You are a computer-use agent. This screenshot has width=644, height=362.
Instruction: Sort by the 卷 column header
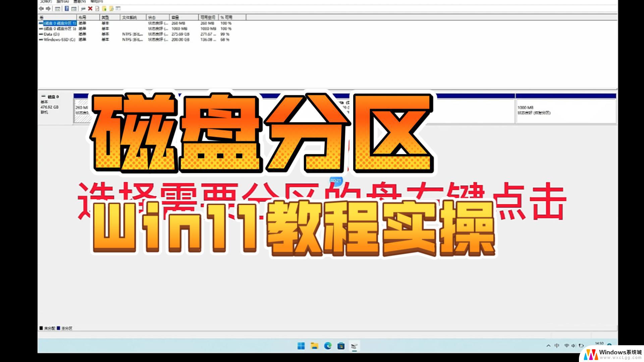(x=57, y=17)
